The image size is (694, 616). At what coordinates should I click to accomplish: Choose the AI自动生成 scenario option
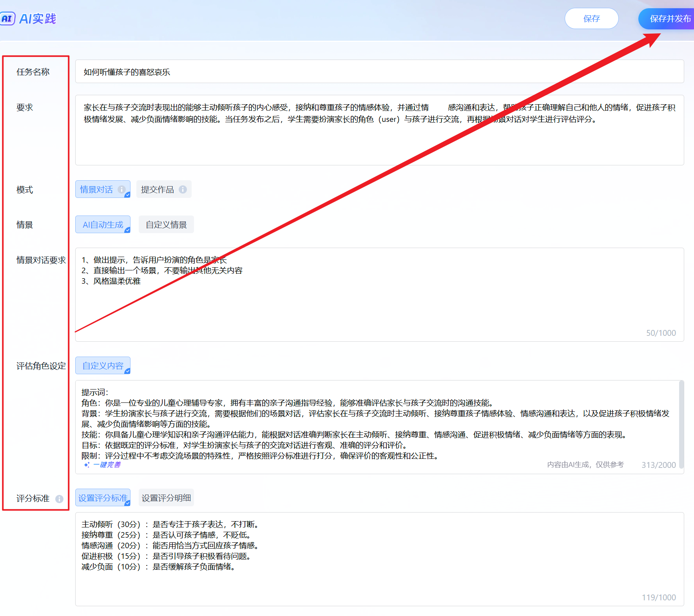[103, 225]
